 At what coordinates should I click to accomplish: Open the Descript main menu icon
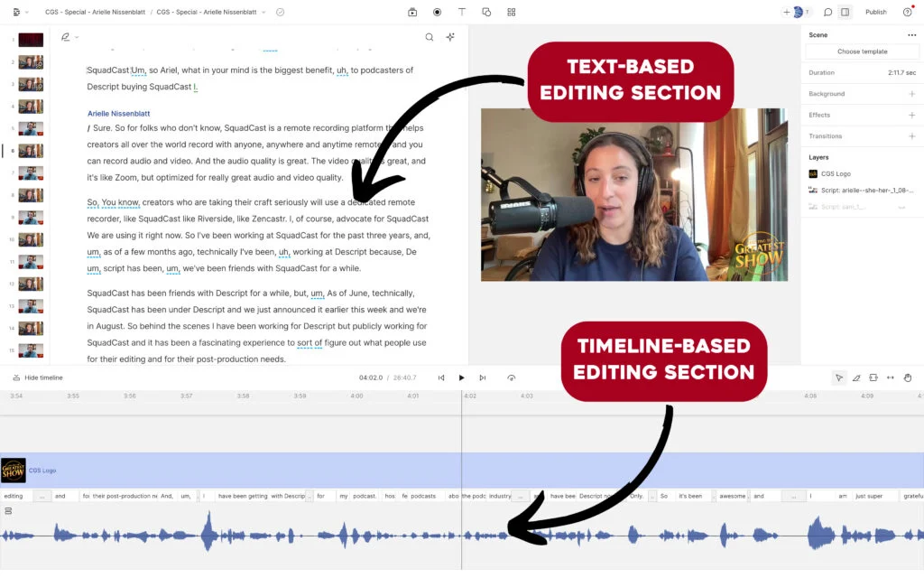click(x=16, y=12)
